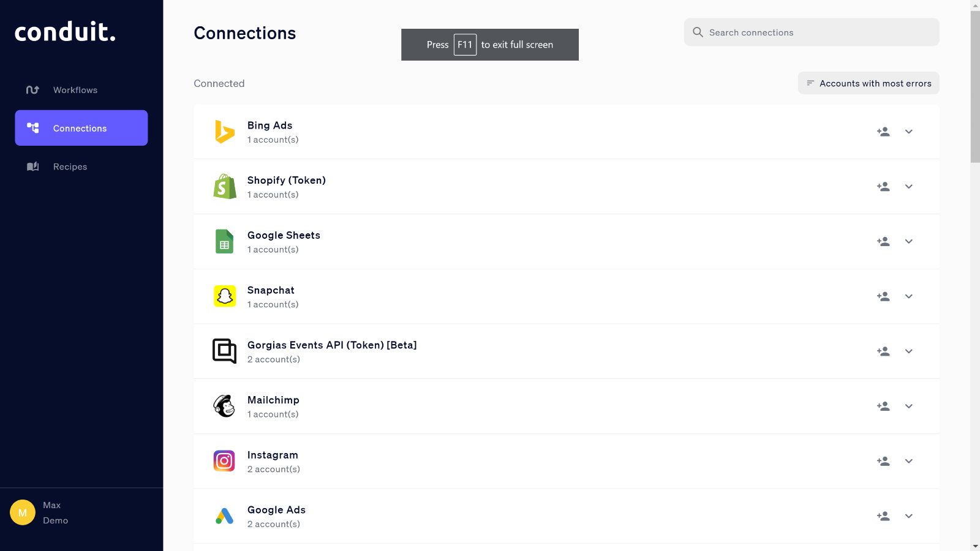980x551 pixels.
Task: Click the add account icon for Snapchat
Action: pyautogui.click(x=883, y=296)
